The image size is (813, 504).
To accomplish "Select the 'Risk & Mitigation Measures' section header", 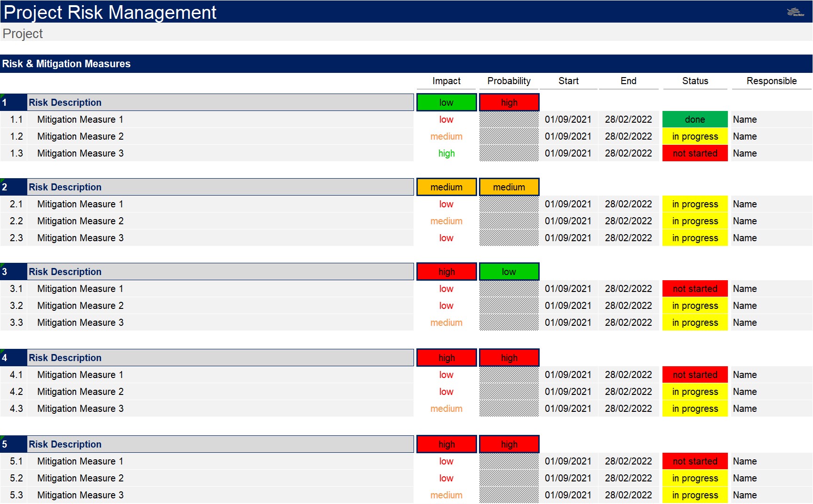I will click(x=66, y=64).
